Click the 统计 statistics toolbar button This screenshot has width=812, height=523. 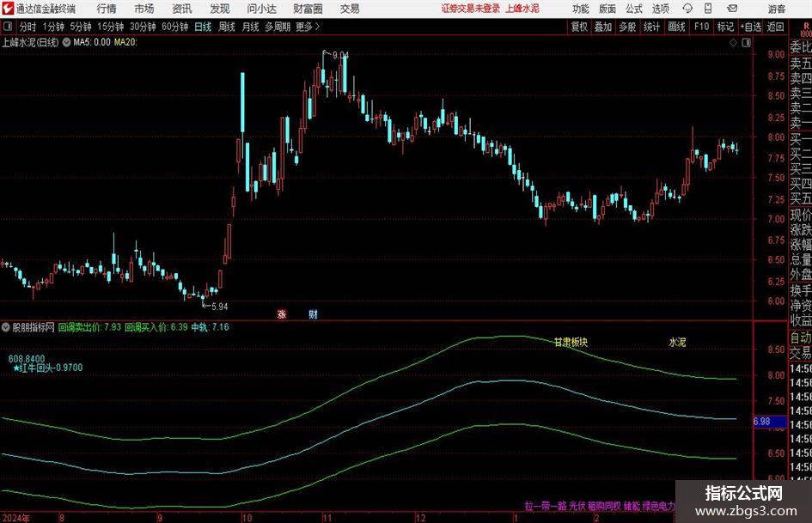(652, 27)
